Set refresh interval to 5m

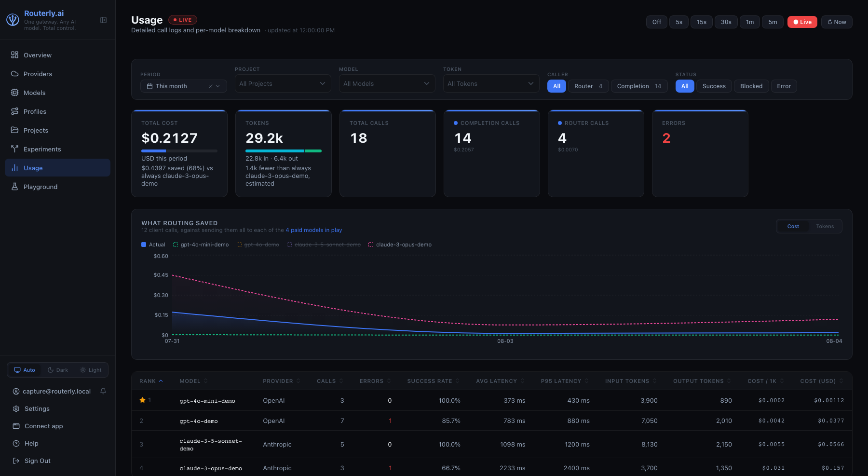click(x=773, y=22)
